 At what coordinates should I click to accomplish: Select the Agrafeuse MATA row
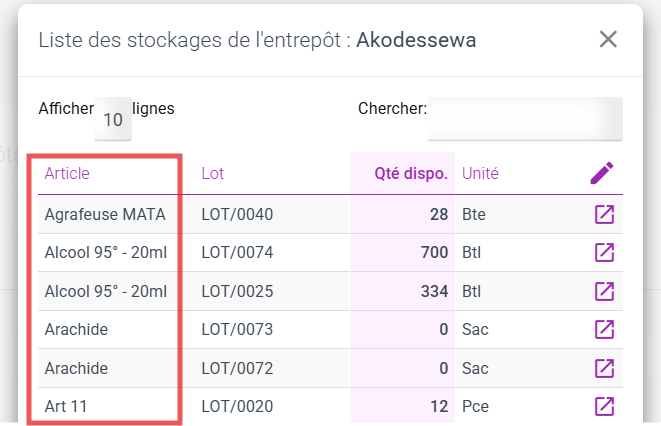coord(105,214)
